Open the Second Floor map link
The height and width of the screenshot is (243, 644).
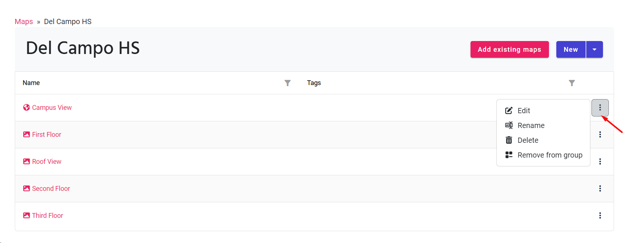click(51, 189)
